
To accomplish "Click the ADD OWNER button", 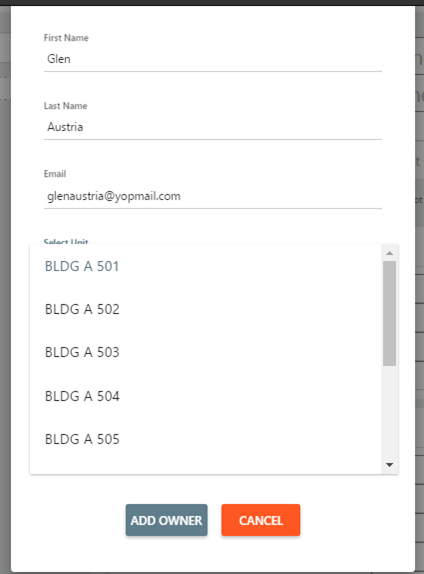I will pyautogui.click(x=167, y=520).
